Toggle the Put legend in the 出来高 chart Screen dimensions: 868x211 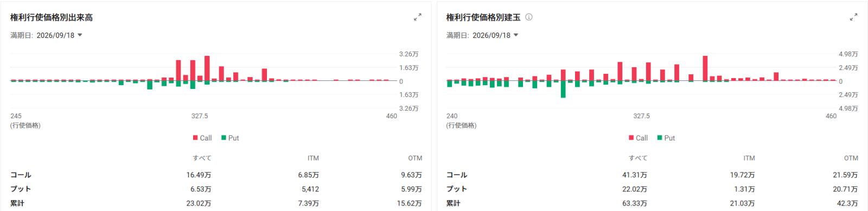[x=230, y=138]
